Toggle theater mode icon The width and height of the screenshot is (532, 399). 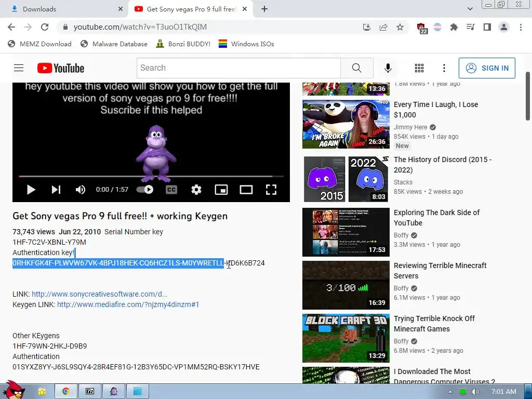(246, 190)
